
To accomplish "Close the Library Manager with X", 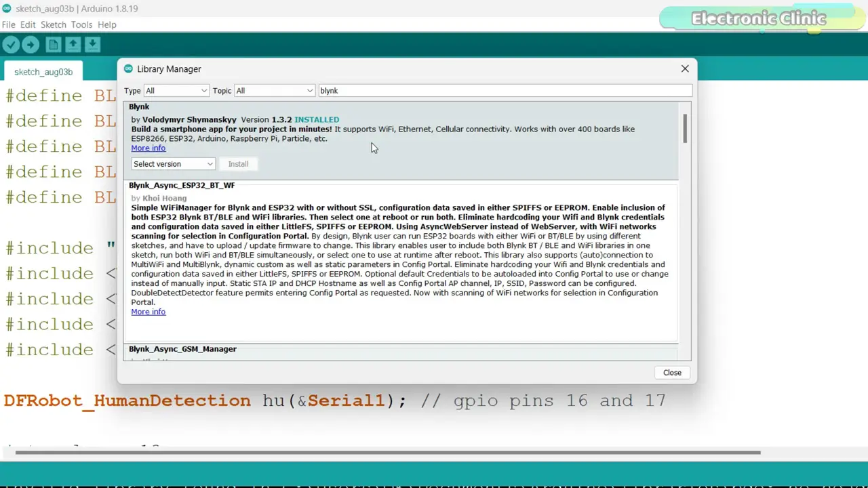I will point(685,68).
